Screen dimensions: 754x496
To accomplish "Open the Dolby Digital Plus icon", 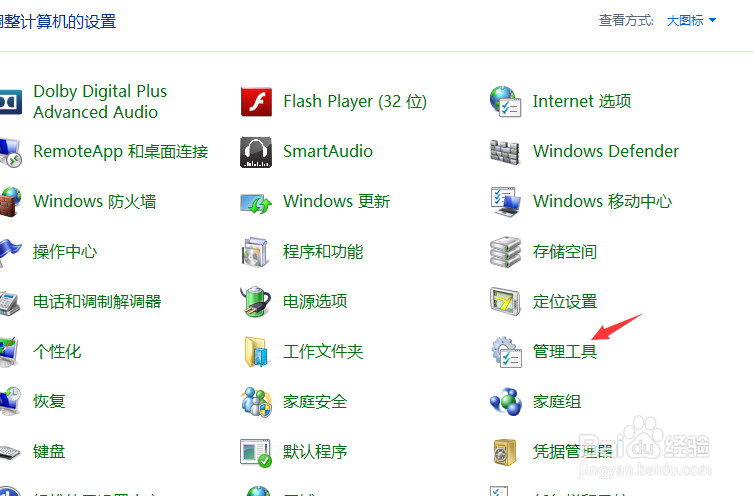I will click(x=11, y=102).
